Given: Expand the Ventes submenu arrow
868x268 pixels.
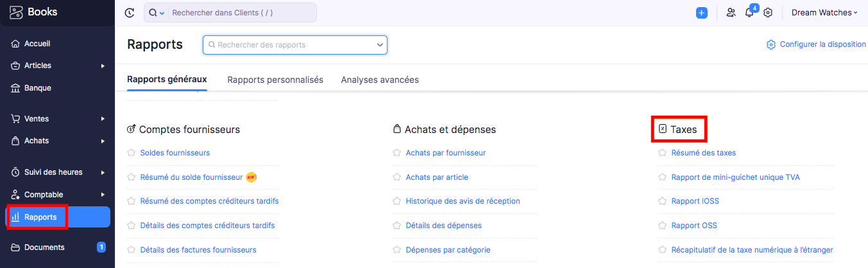Looking at the screenshot, I should pos(103,119).
